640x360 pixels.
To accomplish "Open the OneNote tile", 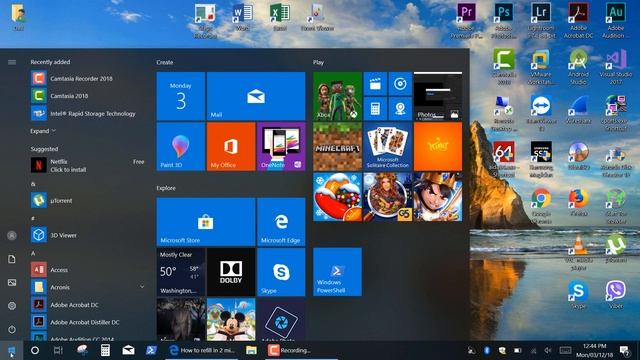I will tap(281, 147).
